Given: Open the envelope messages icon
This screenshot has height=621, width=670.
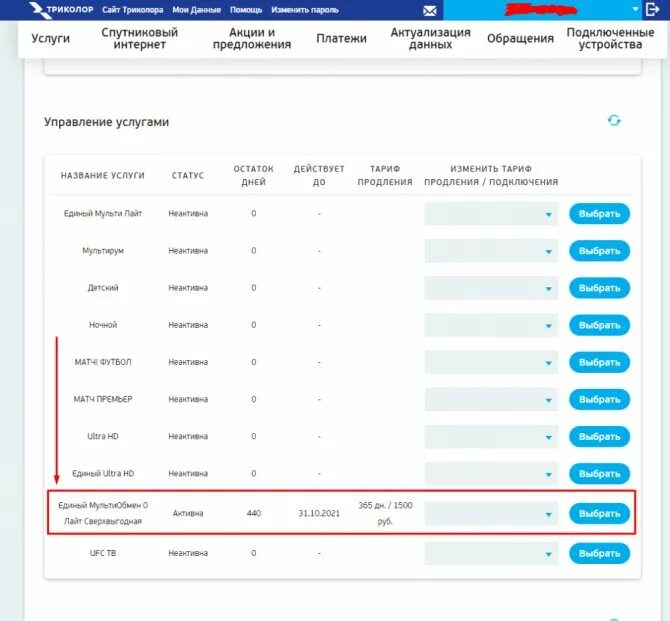Looking at the screenshot, I should pyautogui.click(x=429, y=11).
